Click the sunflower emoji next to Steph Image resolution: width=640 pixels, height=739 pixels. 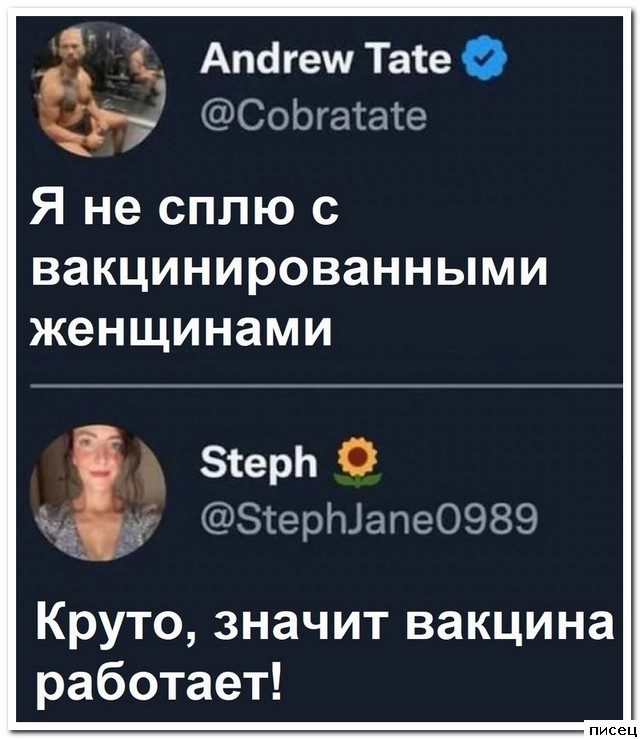358,462
